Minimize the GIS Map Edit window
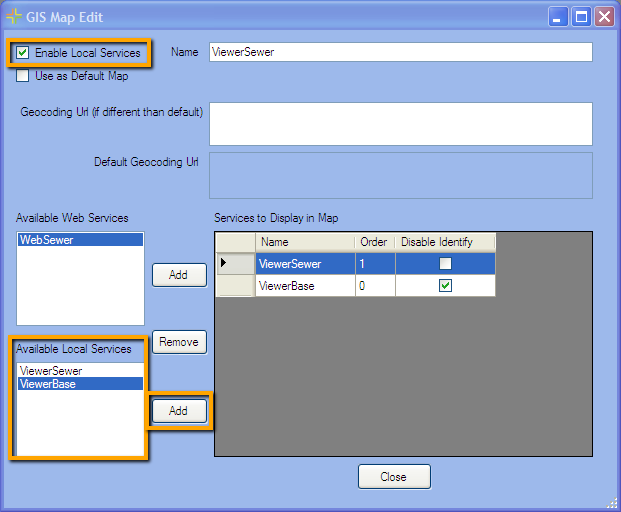 558,17
